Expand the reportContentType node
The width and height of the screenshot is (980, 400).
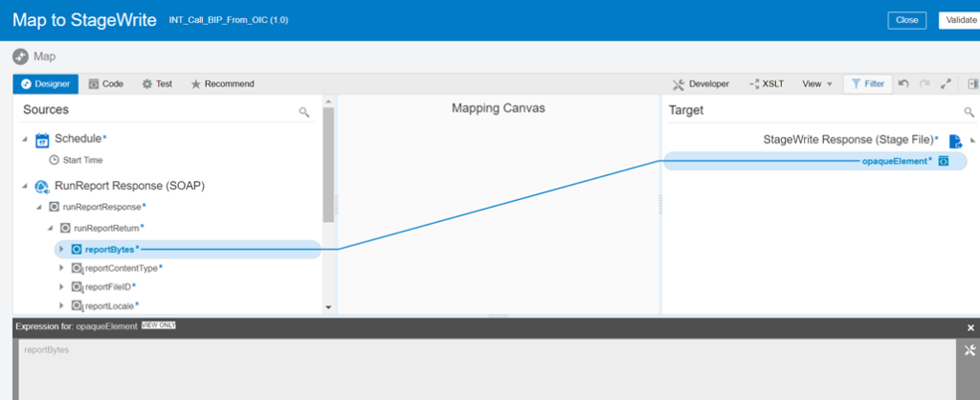(62, 268)
